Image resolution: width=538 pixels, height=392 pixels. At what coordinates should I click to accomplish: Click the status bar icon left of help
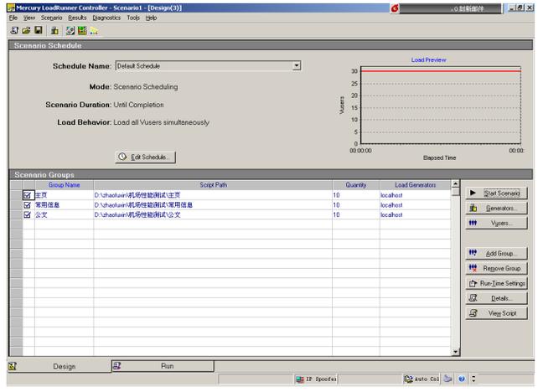pos(447,379)
